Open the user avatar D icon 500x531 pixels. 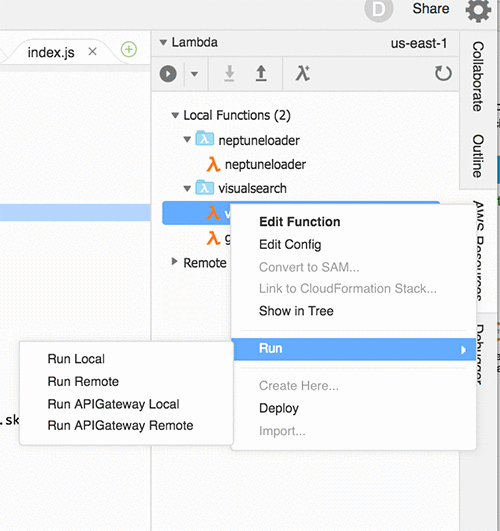tap(378, 9)
